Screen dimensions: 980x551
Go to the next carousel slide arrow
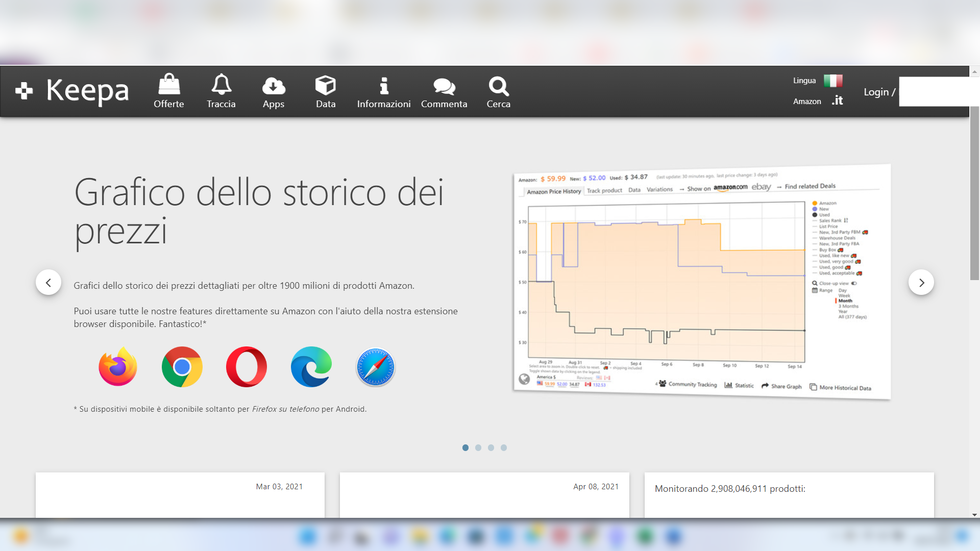tap(921, 282)
